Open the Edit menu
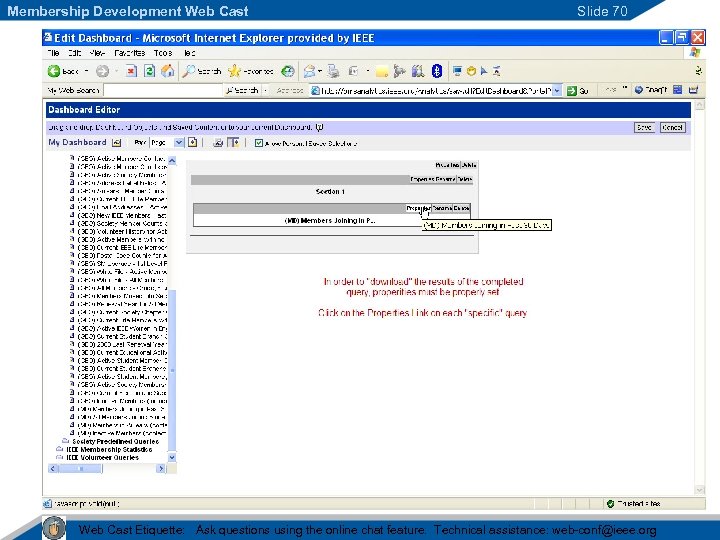The image size is (720, 540). 74,53
